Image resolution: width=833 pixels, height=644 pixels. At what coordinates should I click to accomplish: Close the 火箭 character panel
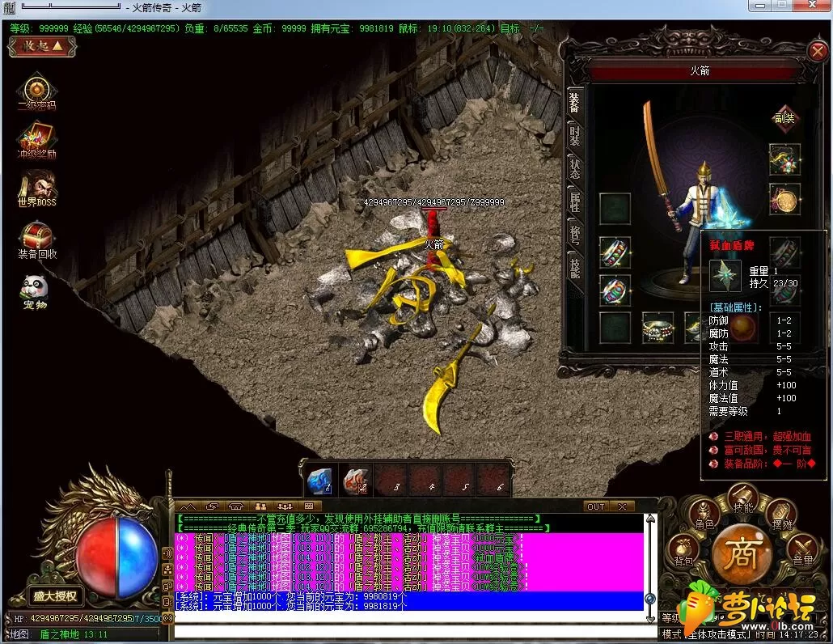817,52
